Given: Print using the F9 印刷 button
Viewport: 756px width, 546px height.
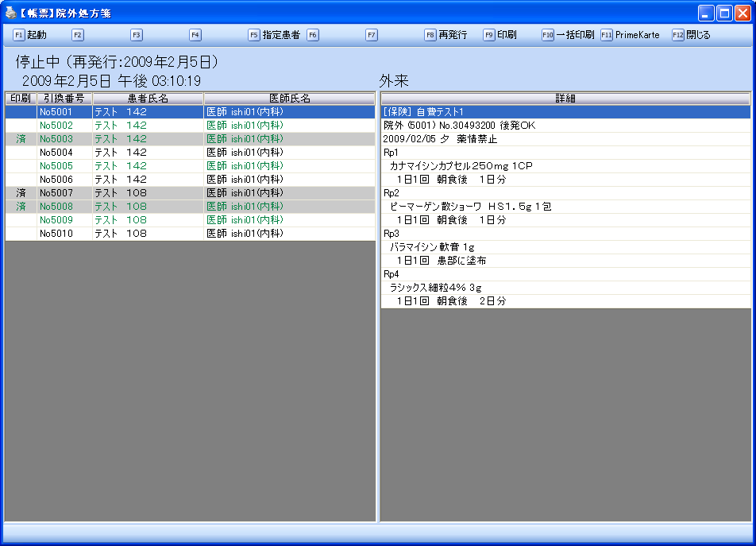Looking at the screenshot, I should (500, 35).
